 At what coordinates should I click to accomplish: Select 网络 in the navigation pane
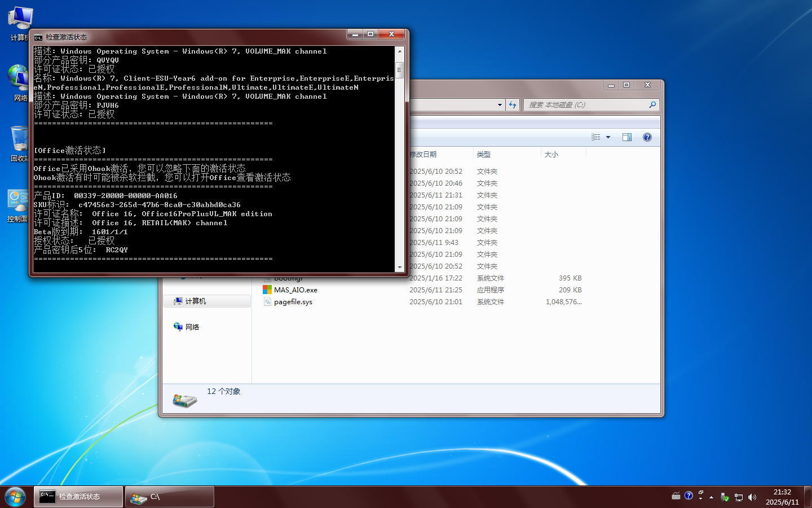pos(192,327)
